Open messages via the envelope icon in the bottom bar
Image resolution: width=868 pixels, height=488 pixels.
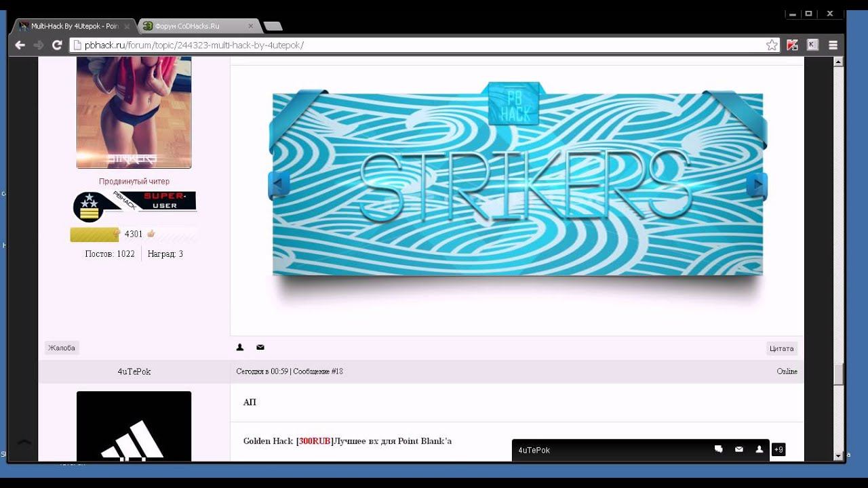pyautogui.click(x=739, y=449)
